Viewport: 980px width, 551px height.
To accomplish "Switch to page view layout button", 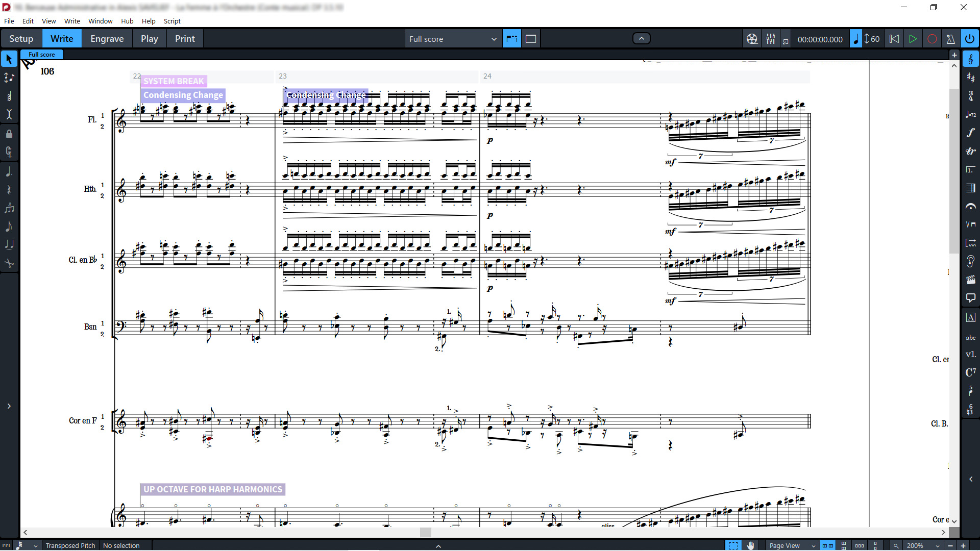I will click(x=531, y=39).
